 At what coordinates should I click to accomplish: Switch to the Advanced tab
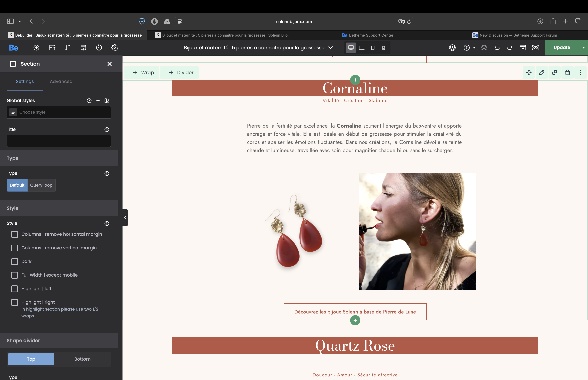[x=61, y=81]
